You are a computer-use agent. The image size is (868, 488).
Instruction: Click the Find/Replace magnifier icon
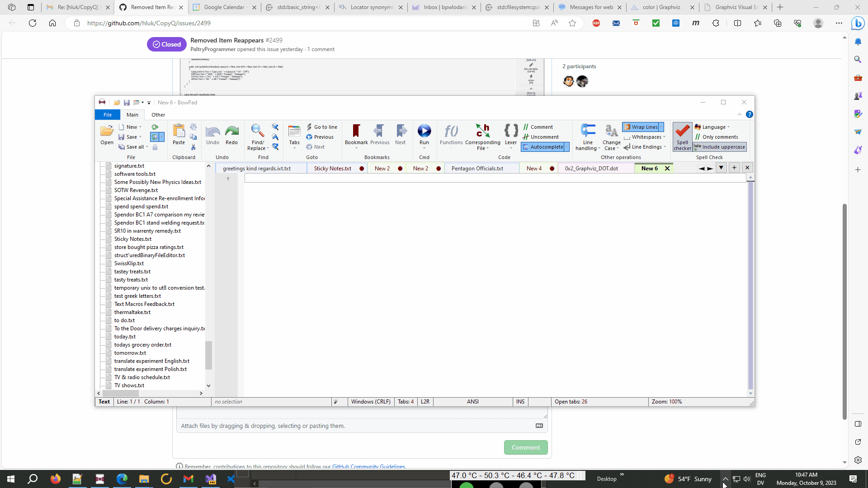point(258,131)
